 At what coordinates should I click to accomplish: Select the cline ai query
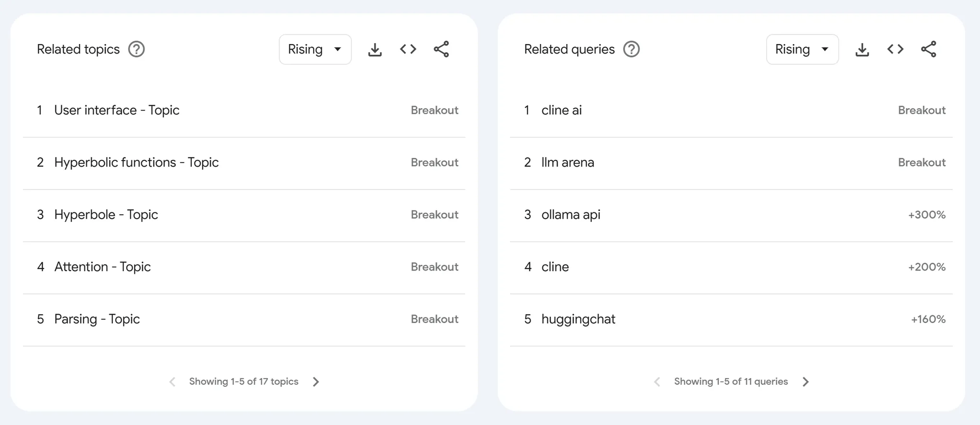731,111
